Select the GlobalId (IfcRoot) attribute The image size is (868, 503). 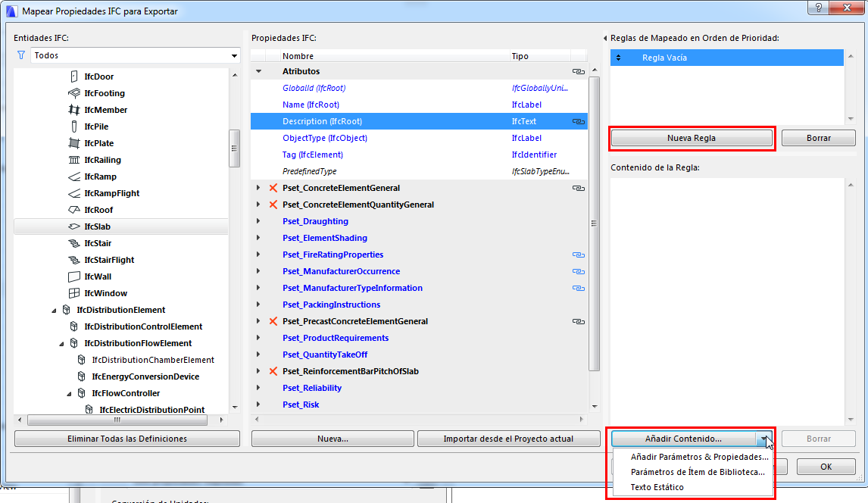point(419,88)
